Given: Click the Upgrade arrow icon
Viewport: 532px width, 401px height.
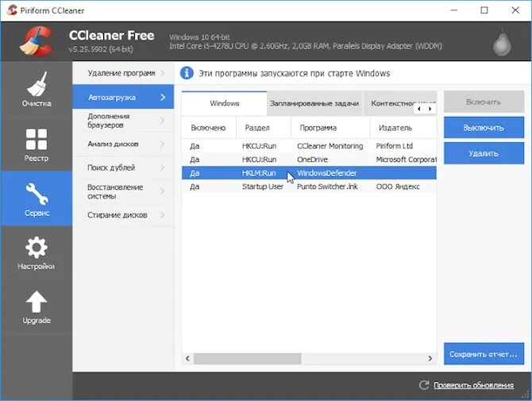Looking at the screenshot, I should pyautogui.click(x=37, y=302).
